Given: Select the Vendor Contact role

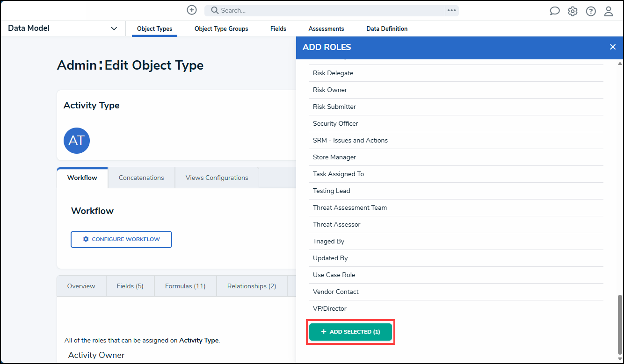Looking at the screenshot, I should [x=335, y=292].
